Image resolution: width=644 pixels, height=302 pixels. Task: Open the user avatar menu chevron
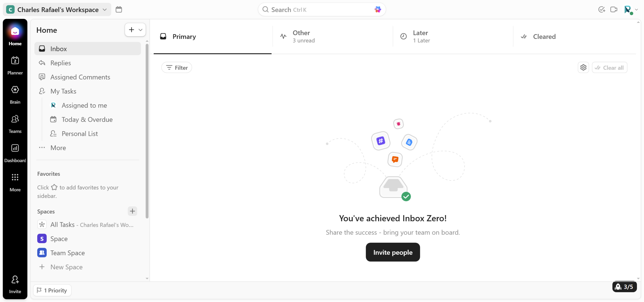636,10
